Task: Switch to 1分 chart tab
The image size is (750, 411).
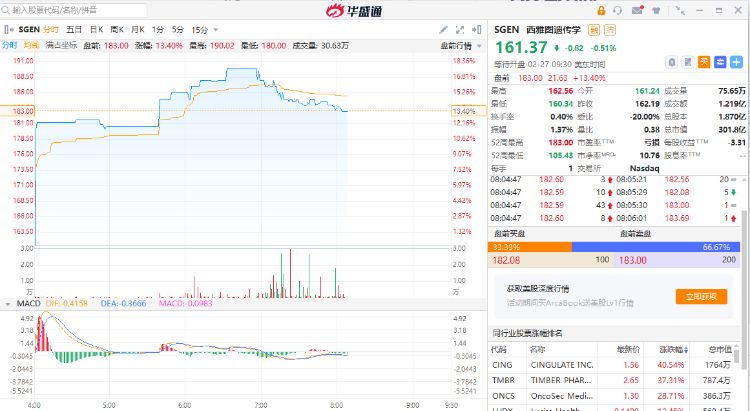Action: [x=158, y=30]
